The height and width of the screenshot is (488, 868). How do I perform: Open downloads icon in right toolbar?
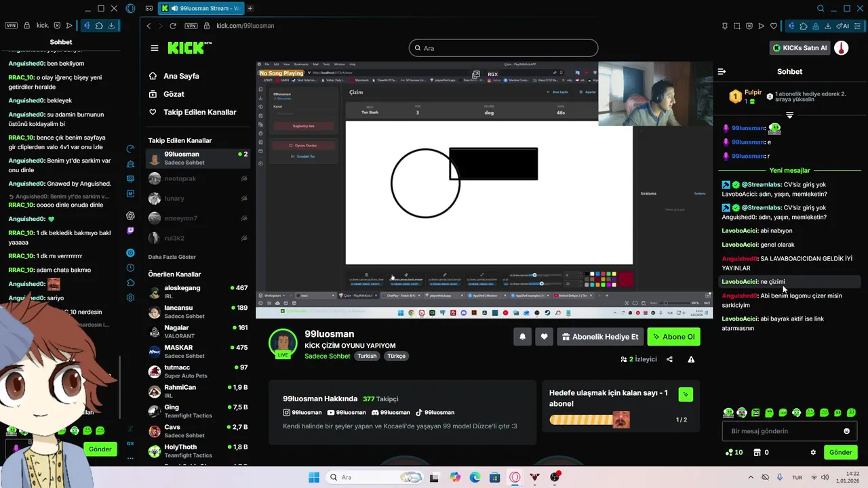(828, 26)
